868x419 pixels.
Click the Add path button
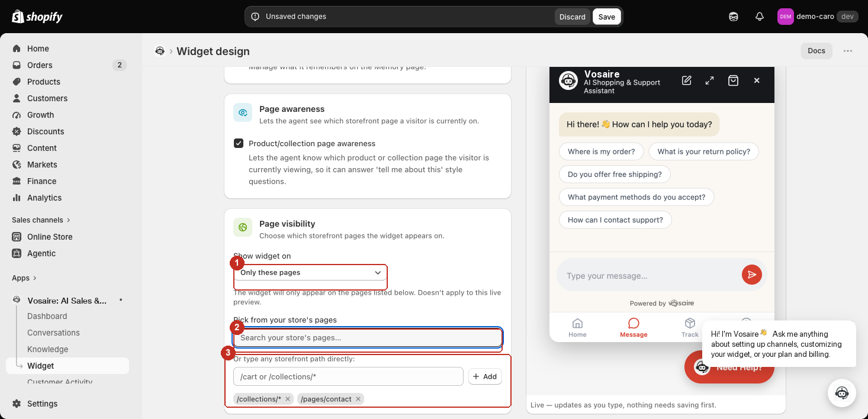pyautogui.click(x=485, y=376)
